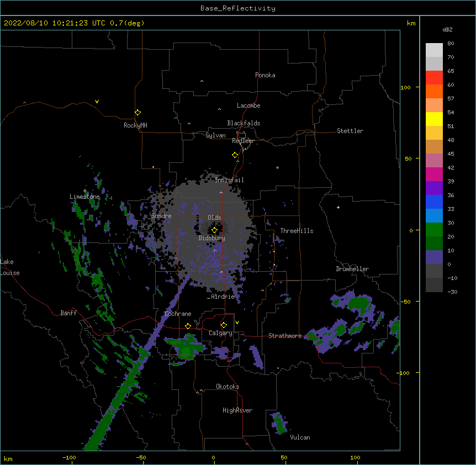The width and height of the screenshot is (476, 465).
Task: Click the Innisfail label
Action: point(229,180)
